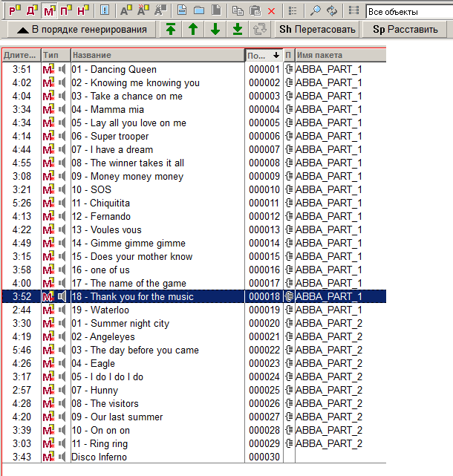Click M type icon for 'Disco Inferno'
The image size is (453, 476).
click(48, 457)
